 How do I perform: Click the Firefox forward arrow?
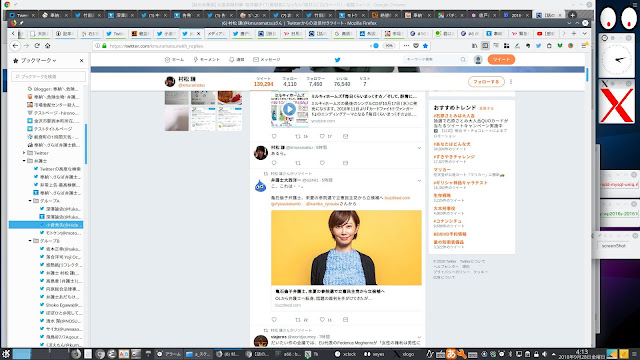pyautogui.click(x=26, y=46)
